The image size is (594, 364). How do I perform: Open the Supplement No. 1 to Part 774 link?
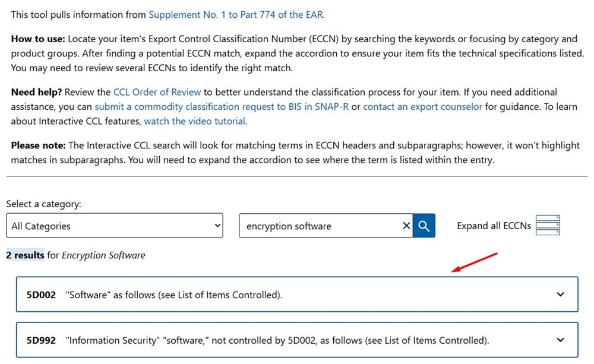[x=236, y=14]
